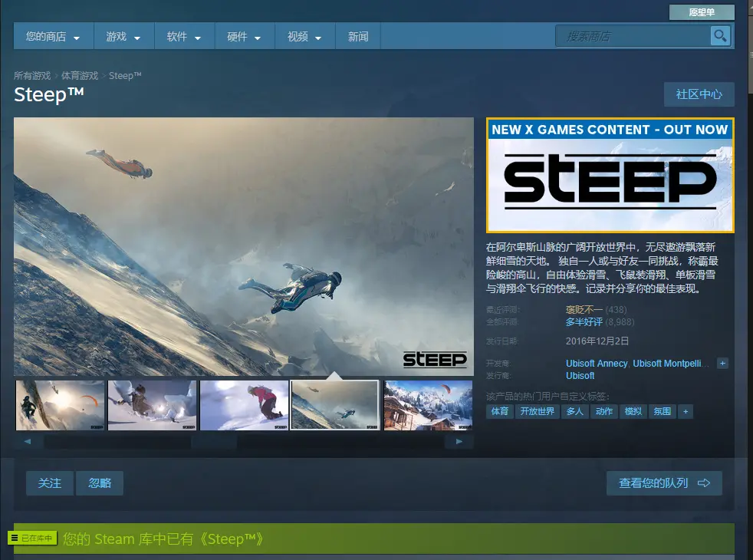The width and height of the screenshot is (753, 560).
Task: Select the 体育 tag
Action: pos(500,412)
